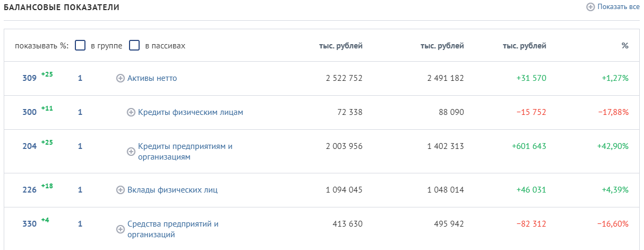Screen dimensions: 644x250
Task: Enable the 'в пассивах' percentage checkbox
Action: click(134, 45)
